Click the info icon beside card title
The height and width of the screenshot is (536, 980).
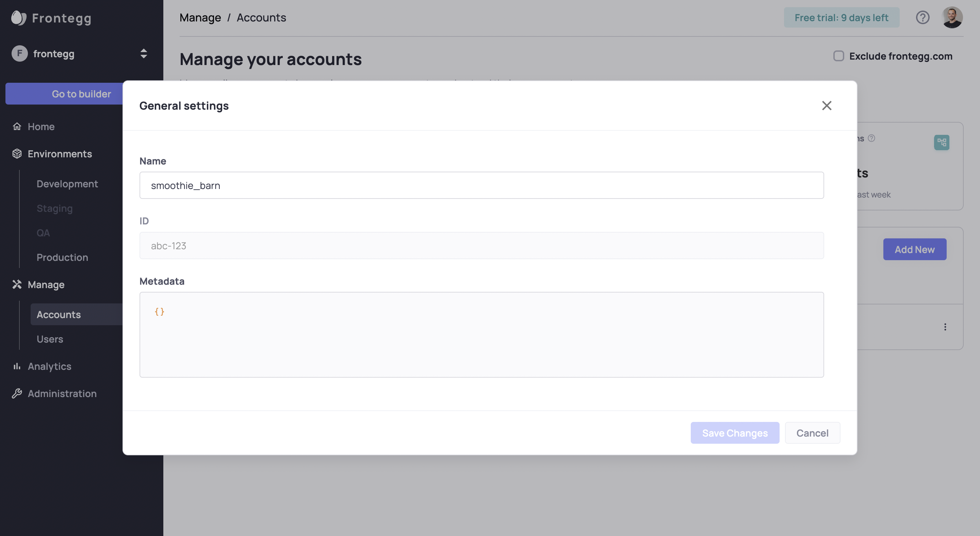(871, 138)
